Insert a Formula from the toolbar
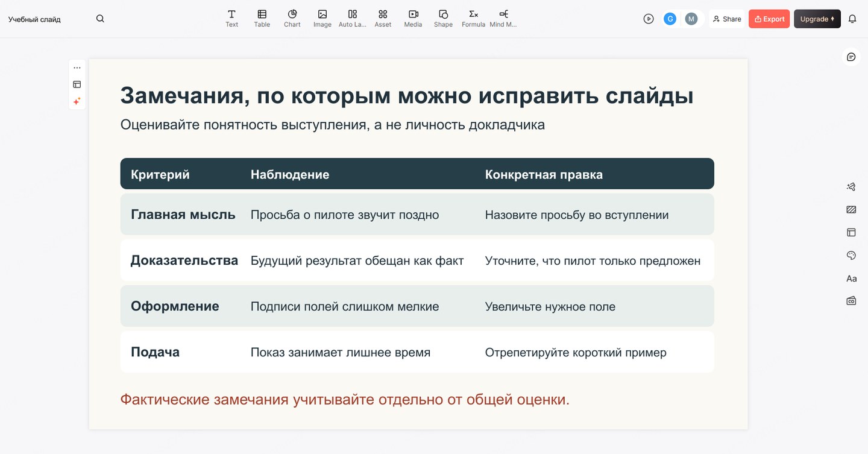 (473, 19)
